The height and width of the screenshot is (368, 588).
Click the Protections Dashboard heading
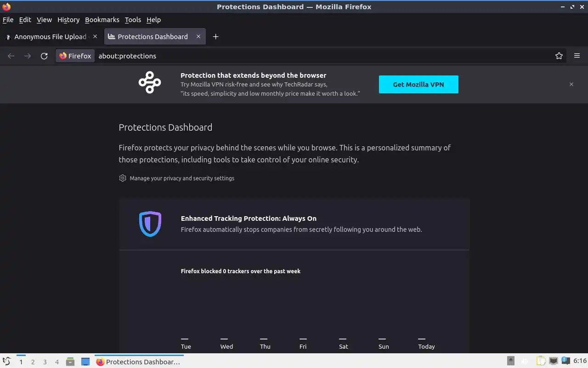coord(165,127)
